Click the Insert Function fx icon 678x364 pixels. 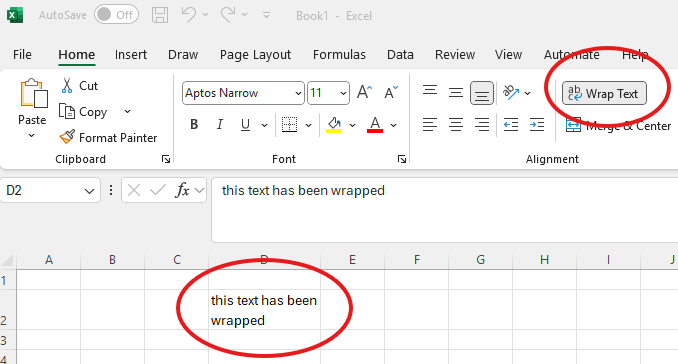(x=182, y=190)
